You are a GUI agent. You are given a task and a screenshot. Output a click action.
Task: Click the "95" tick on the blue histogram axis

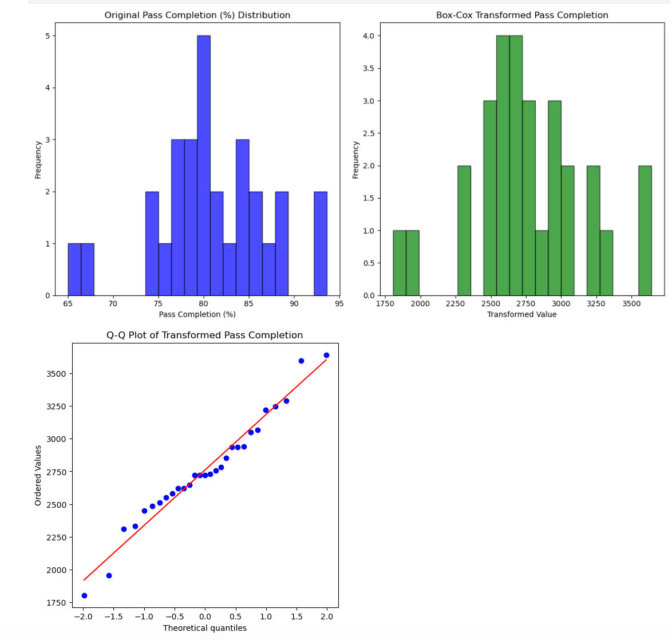(x=339, y=303)
